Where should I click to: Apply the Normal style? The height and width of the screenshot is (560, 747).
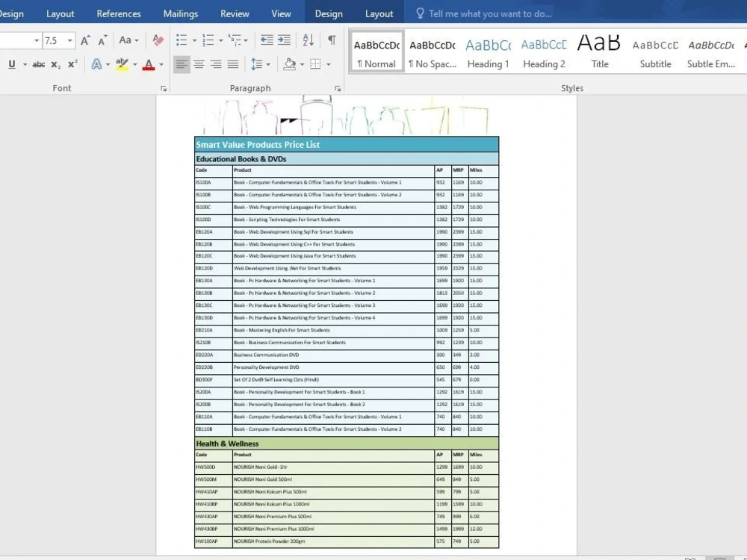click(376, 52)
